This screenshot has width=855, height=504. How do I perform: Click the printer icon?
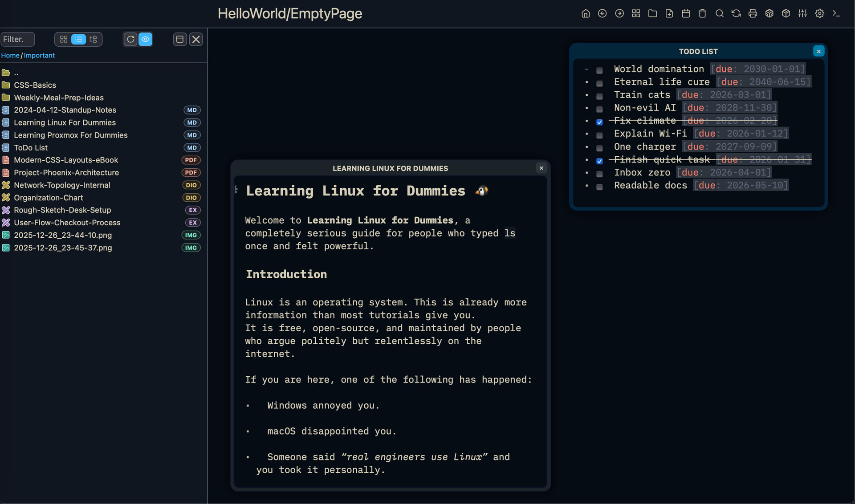pyautogui.click(x=753, y=13)
